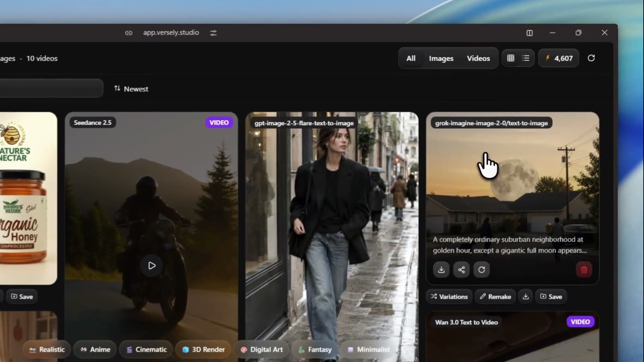Open the gpt-image-2-5-flare woman walking image
The height and width of the screenshot is (362, 644).
tap(332, 237)
